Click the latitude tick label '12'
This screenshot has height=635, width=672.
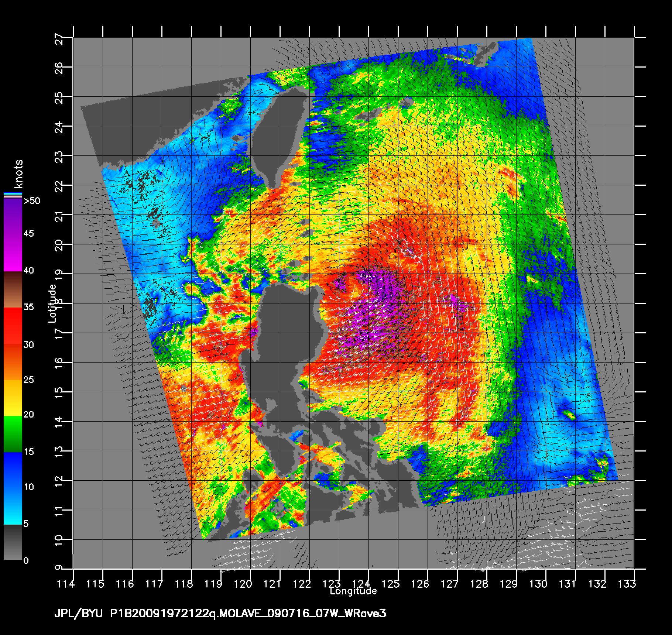(x=59, y=482)
